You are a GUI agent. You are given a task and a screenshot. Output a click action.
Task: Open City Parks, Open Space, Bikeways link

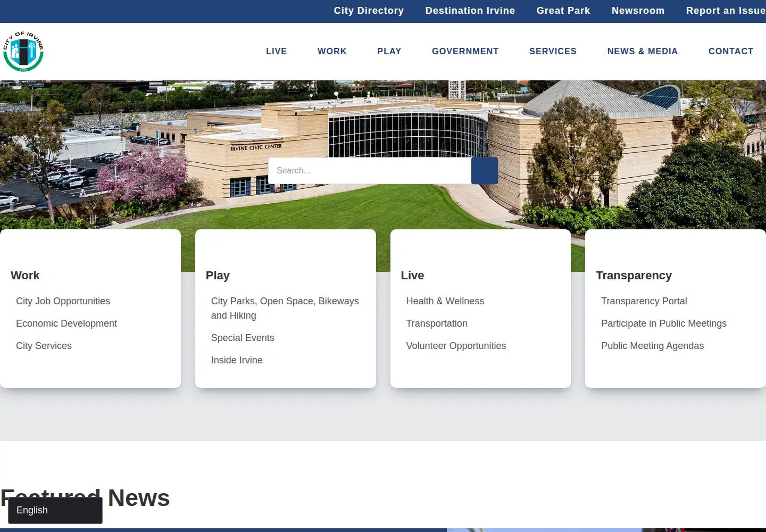click(285, 308)
